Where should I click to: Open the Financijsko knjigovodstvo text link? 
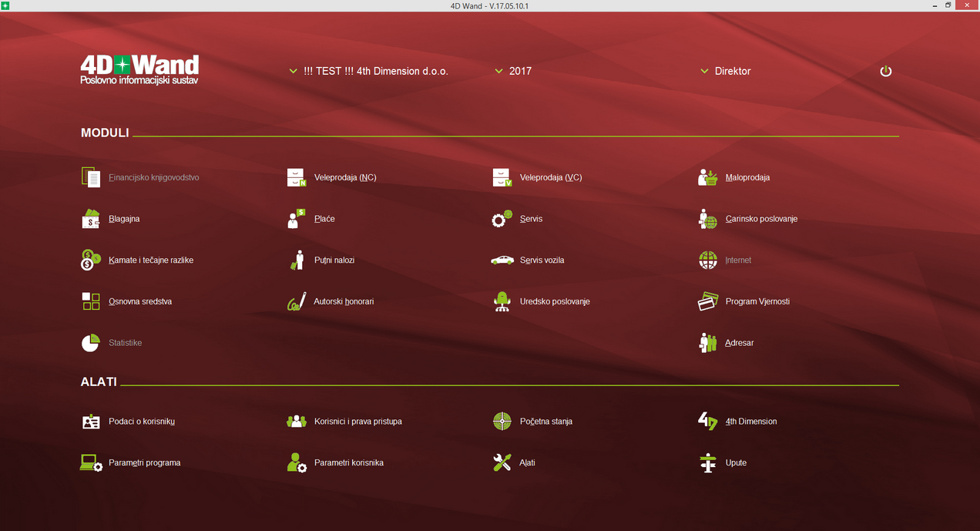tap(154, 177)
